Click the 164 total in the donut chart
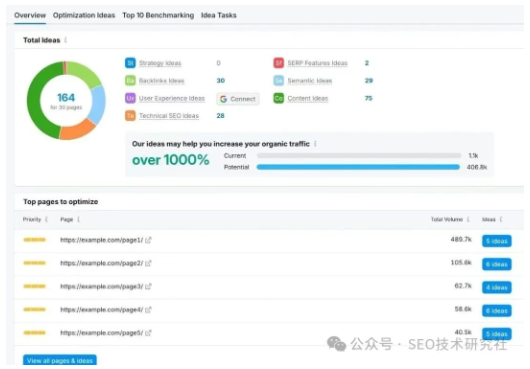This screenshot has height=369, width=530. 66,98
